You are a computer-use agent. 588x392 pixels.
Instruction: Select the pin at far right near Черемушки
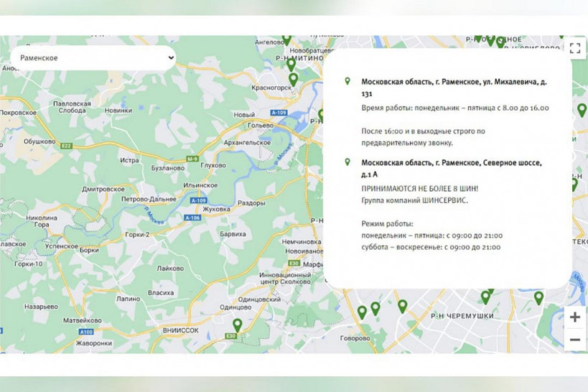tap(538, 298)
